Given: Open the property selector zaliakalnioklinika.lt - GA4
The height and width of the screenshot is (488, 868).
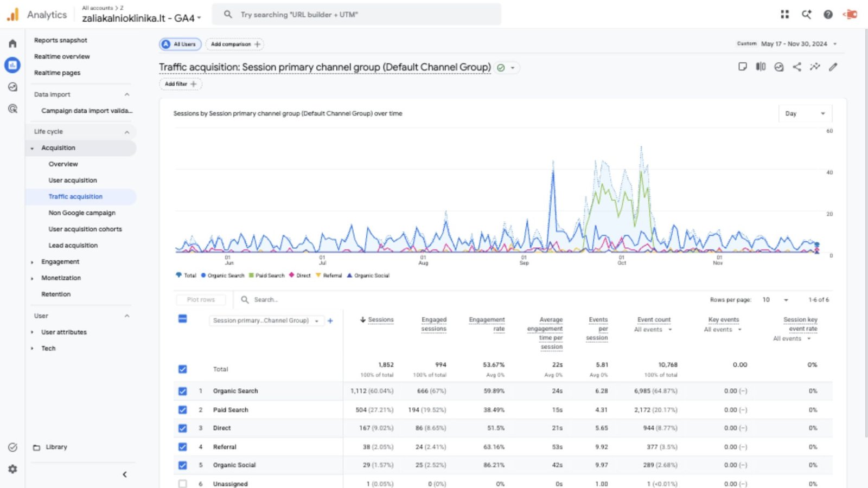Looking at the screenshot, I should point(142,18).
